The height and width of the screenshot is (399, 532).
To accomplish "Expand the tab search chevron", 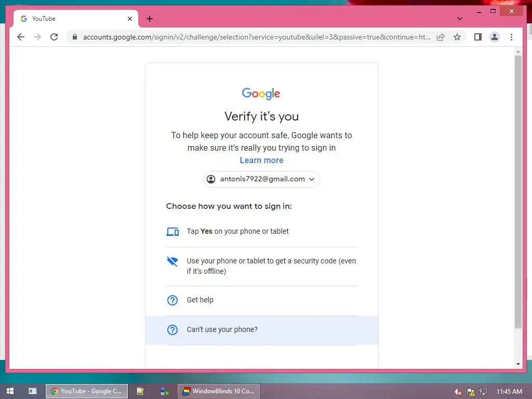I will tap(459, 19).
